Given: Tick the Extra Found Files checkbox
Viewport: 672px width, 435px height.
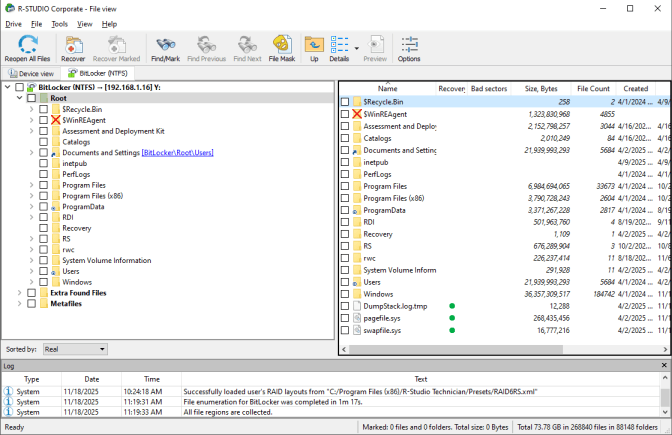Looking at the screenshot, I should pos(31,293).
